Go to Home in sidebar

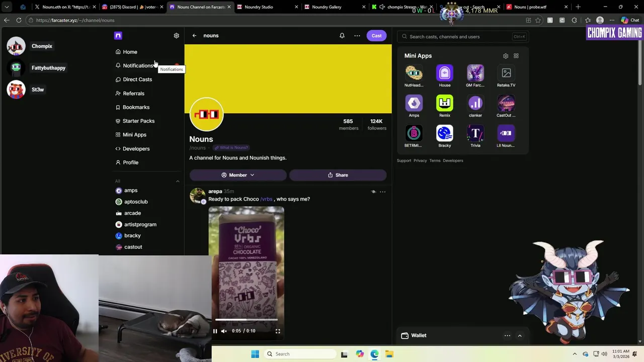[x=126, y=52]
